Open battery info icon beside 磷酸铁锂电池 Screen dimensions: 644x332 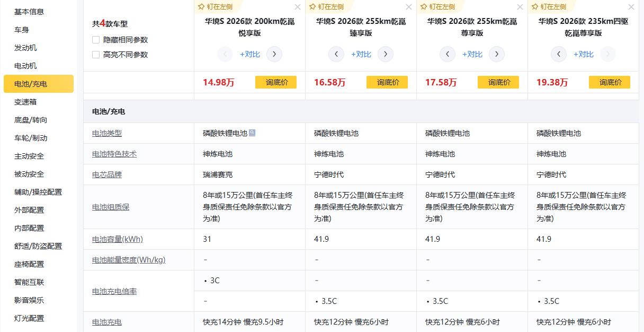click(252, 133)
